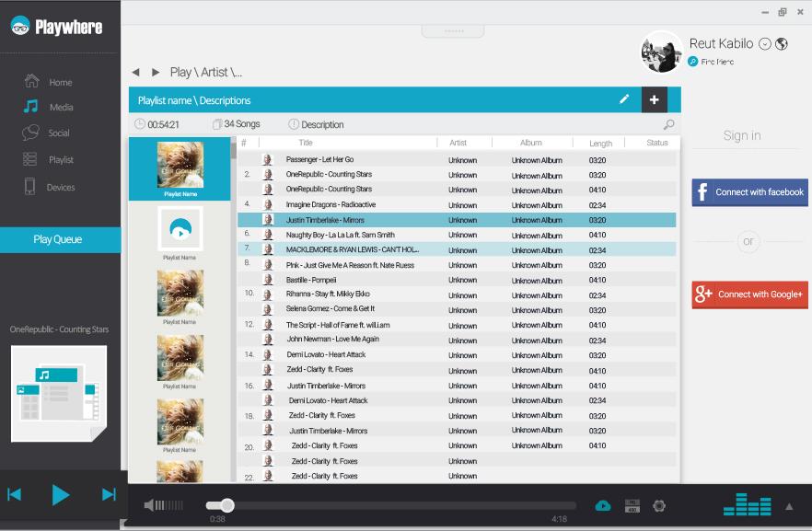Sort songs by the Album column
Viewport: 812px width, 531px height.
[531, 143]
